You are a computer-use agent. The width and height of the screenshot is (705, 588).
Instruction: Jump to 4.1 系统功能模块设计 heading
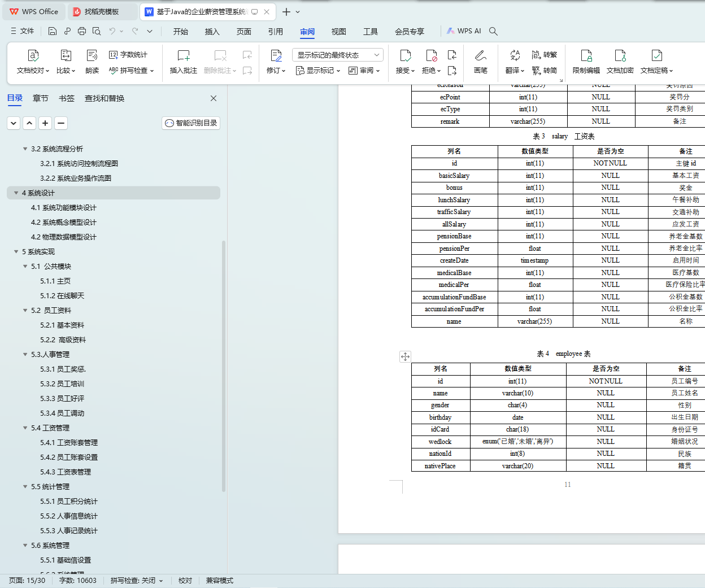point(64,208)
